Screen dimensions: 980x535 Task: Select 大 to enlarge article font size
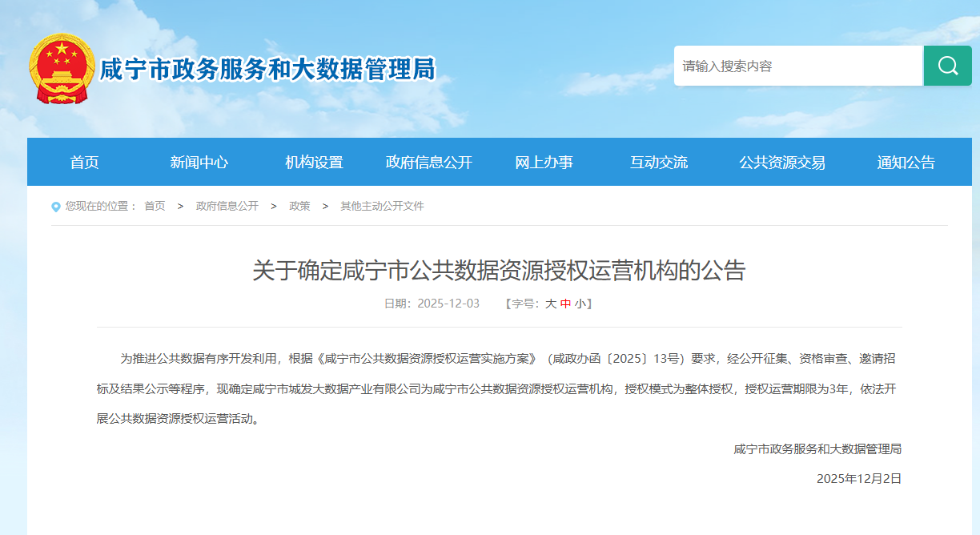click(552, 303)
